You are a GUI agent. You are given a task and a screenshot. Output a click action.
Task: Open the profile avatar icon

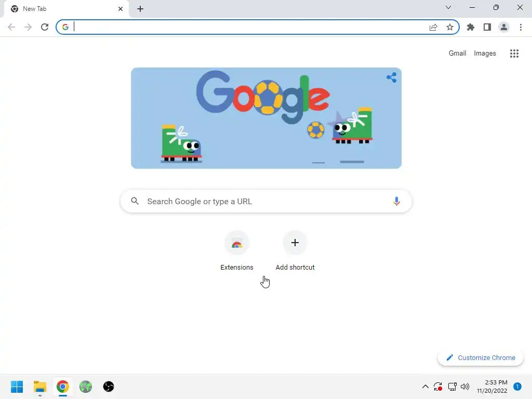[504, 27]
